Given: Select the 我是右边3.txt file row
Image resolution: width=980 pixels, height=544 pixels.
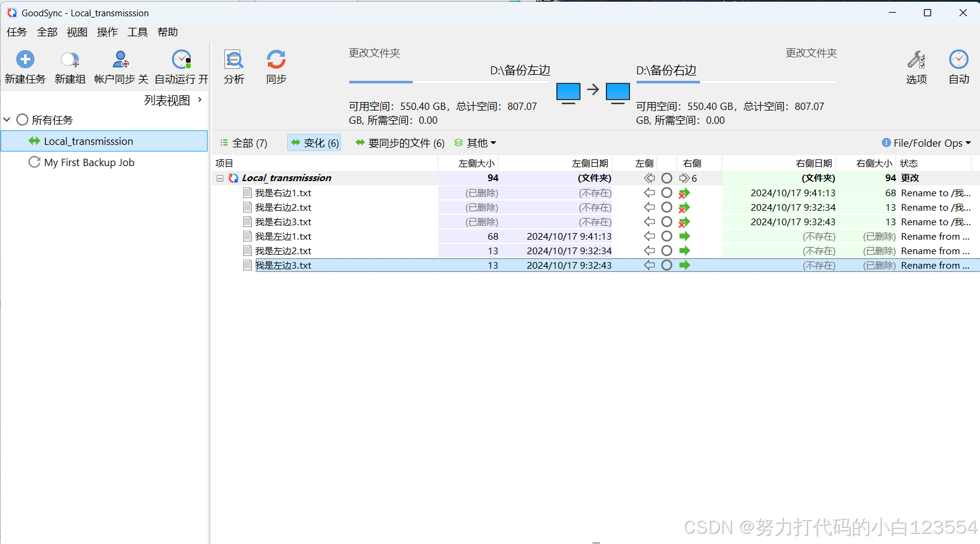Looking at the screenshot, I should pos(594,222).
